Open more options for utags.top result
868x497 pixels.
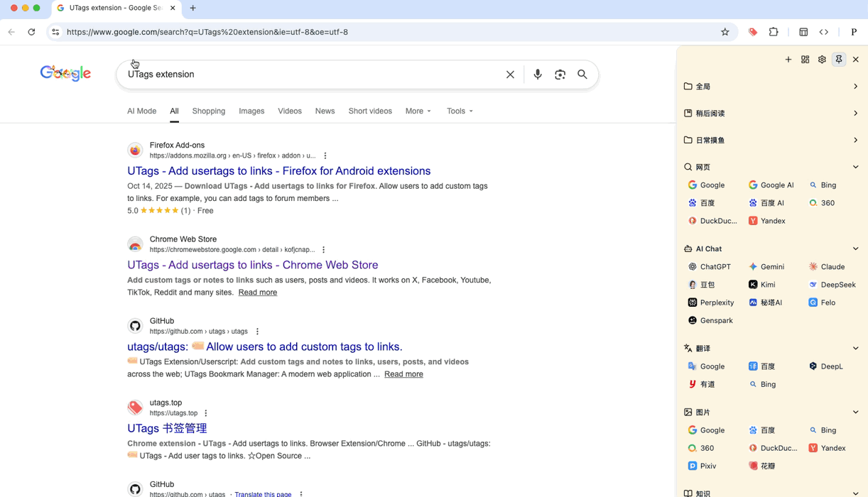[206, 413]
